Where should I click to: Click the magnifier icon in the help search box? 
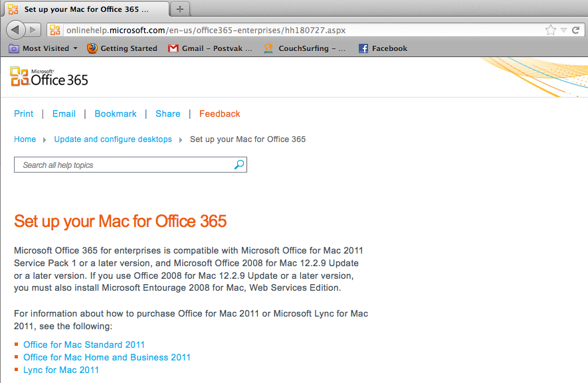point(239,165)
